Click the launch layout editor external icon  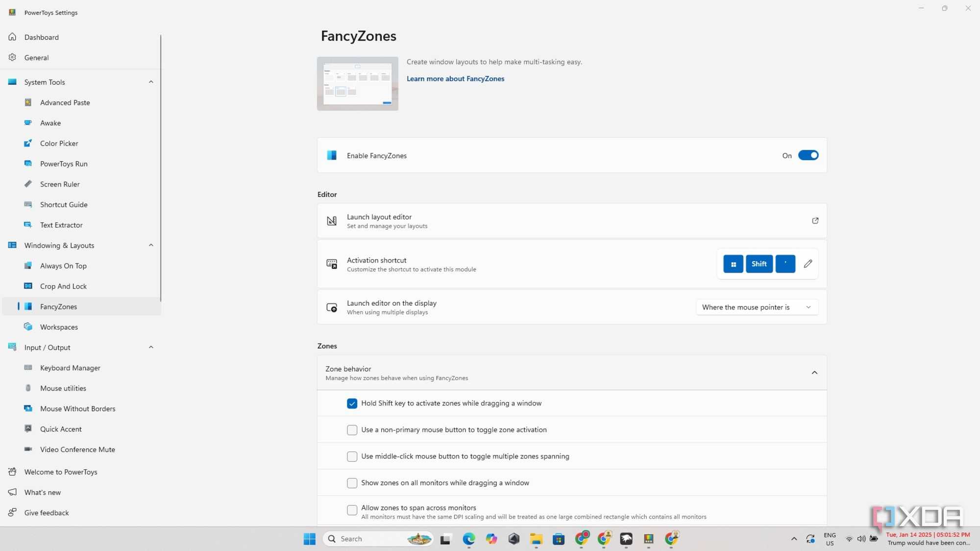coord(815,221)
